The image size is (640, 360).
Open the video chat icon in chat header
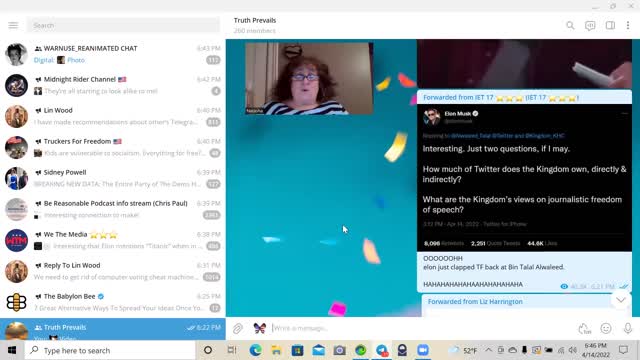(x=590, y=25)
